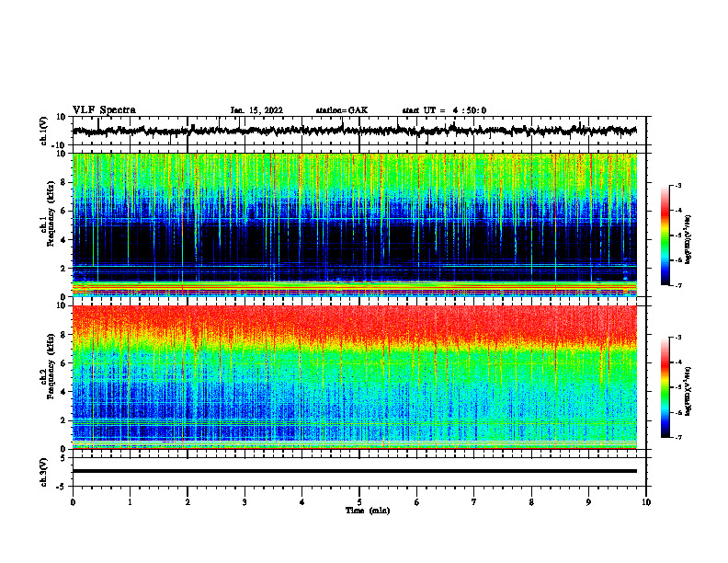728x563 pixels.
Task: Click the "-7" label on ch.2 colorbar
Action: (x=678, y=438)
